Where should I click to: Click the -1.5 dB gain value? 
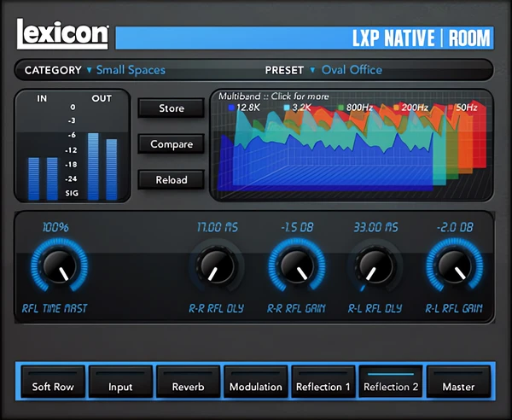click(297, 227)
